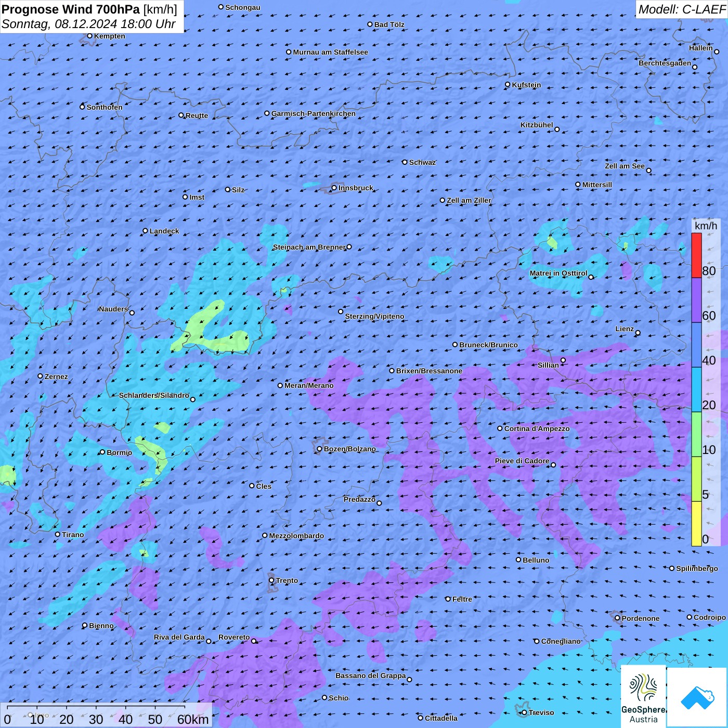Click the 'Murnau am Staffelsee' label
Image resolution: width=728 pixels, height=728 pixels.
pos(330,52)
